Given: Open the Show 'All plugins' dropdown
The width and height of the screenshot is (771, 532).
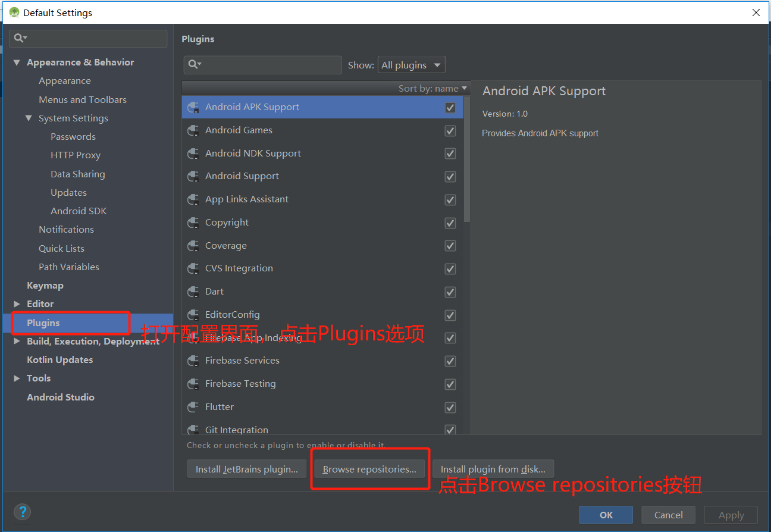Looking at the screenshot, I should (412, 65).
